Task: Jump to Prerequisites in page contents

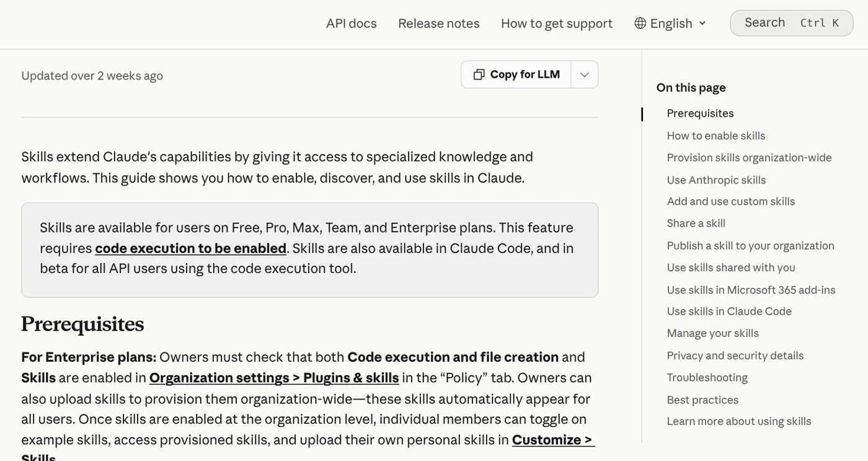Action: [x=701, y=114]
